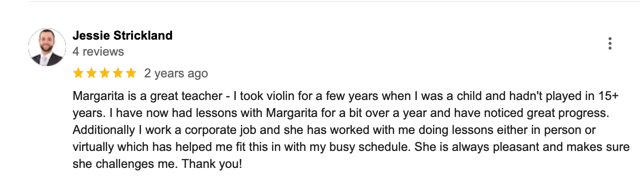Image resolution: width=644 pixels, height=183 pixels.
Task: Click the second gold rating star
Action: coord(91,73)
